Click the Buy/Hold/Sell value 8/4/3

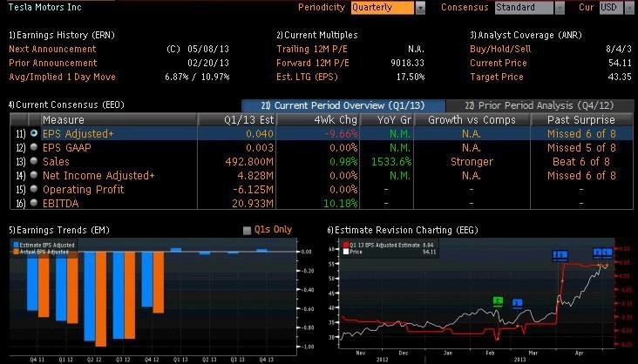click(619, 50)
